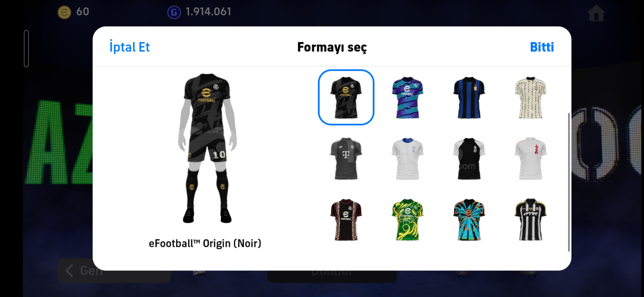Click the jersey list scrollbar
The image size is (644, 297).
click(569, 182)
